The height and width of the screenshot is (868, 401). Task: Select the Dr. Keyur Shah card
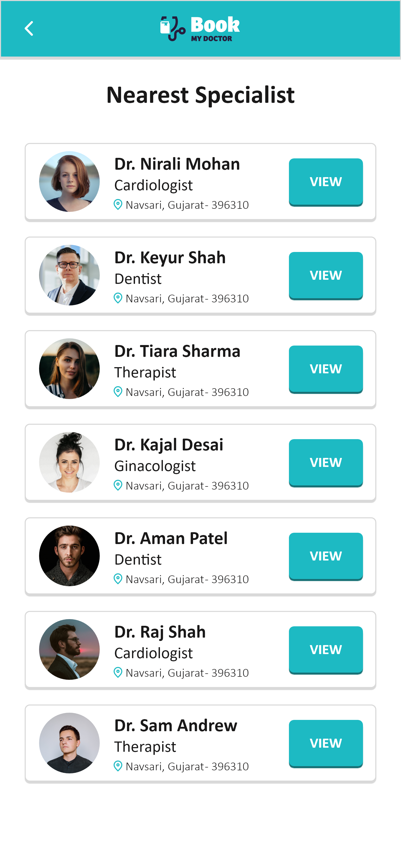point(200,275)
